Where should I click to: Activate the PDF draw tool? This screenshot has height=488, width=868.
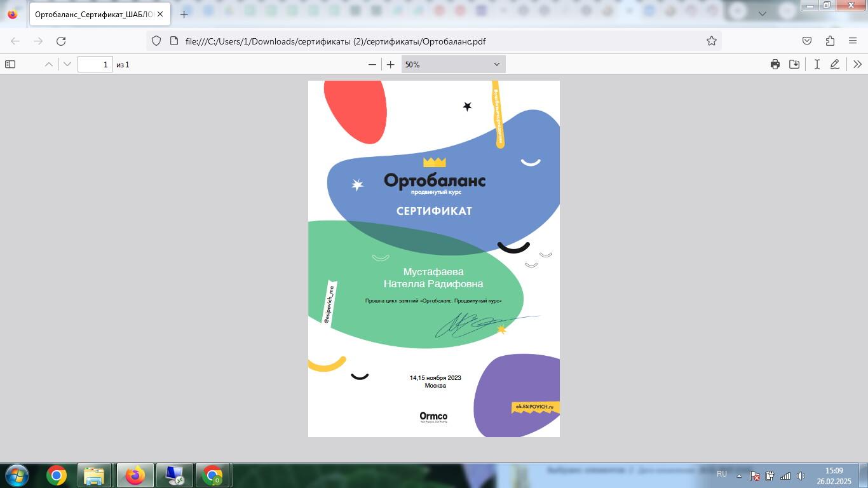click(835, 64)
